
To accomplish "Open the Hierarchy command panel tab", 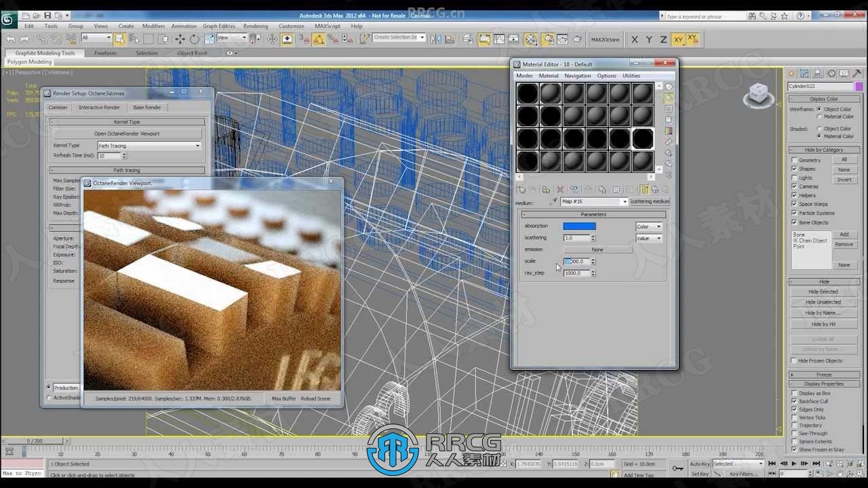I will coord(818,73).
